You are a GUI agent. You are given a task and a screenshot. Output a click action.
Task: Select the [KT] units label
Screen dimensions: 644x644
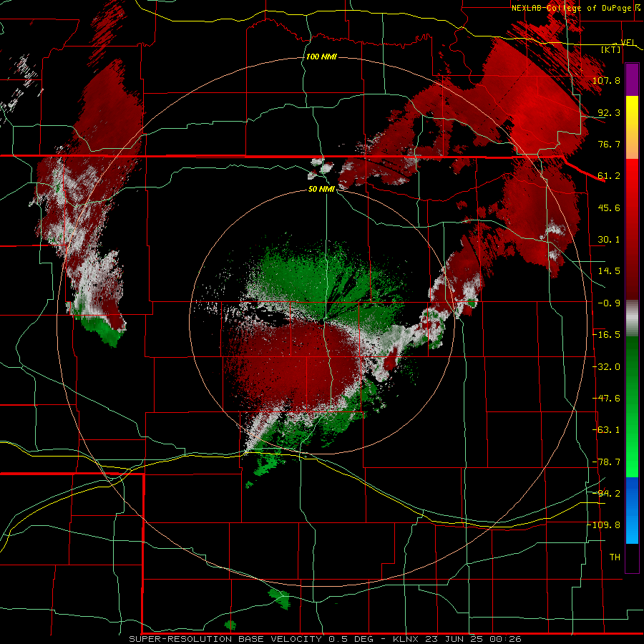(x=611, y=49)
